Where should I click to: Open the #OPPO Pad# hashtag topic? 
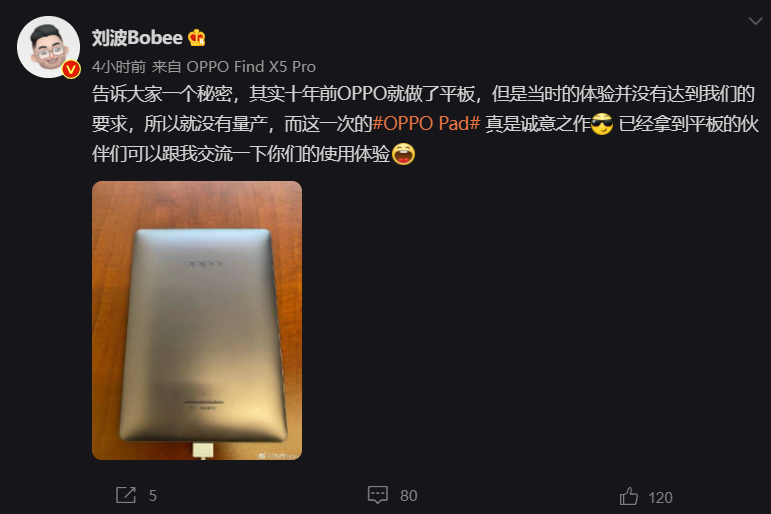point(426,123)
